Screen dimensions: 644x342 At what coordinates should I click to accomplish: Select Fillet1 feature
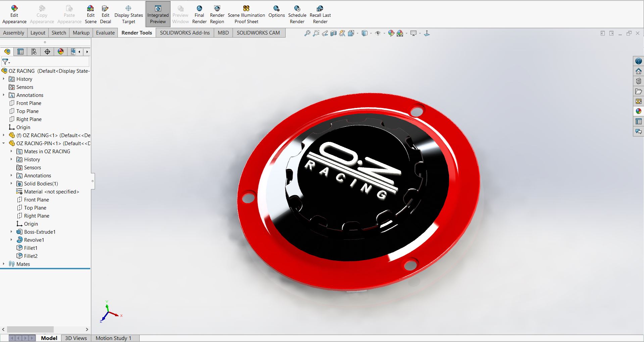pyautogui.click(x=27, y=248)
